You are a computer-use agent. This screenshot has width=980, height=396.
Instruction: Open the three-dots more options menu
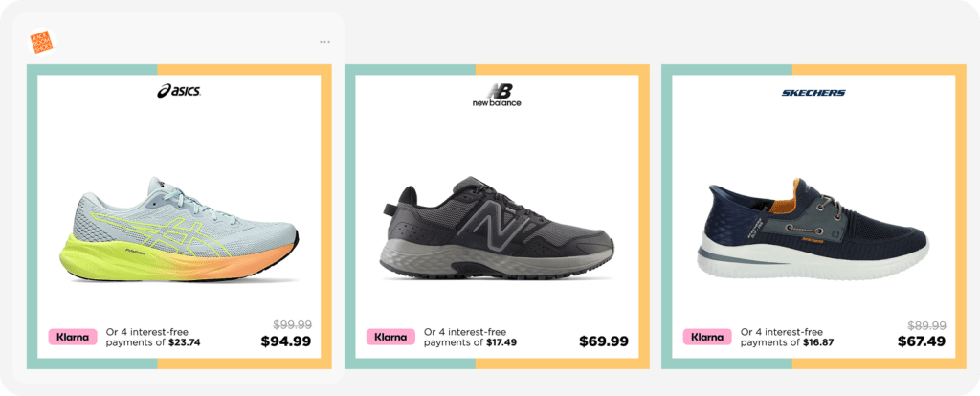[x=324, y=42]
